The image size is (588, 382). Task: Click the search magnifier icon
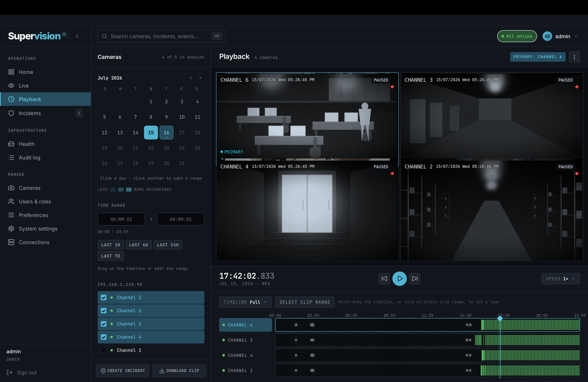[x=104, y=36]
